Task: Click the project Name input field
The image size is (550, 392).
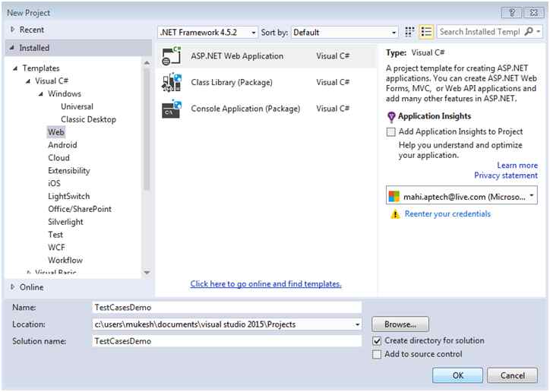Action: (x=227, y=307)
